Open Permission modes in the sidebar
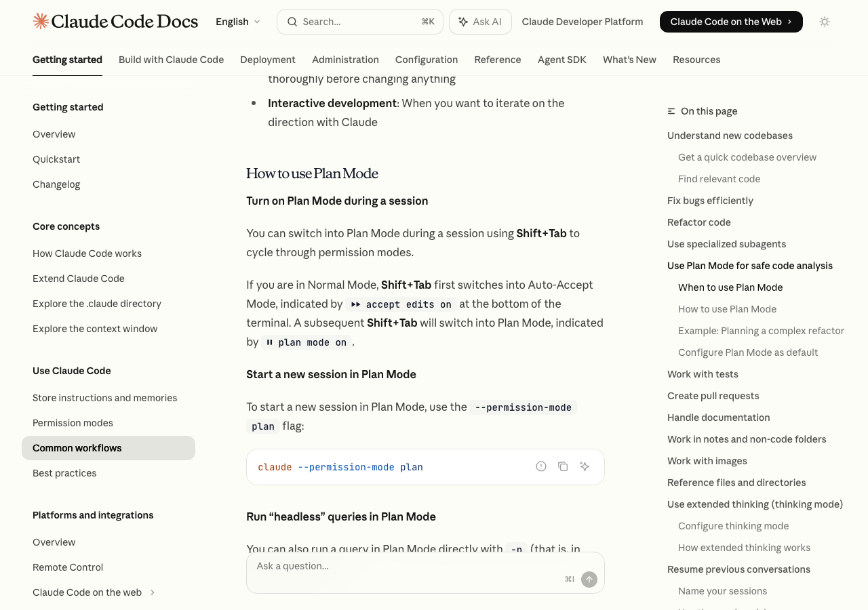The width and height of the screenshot is (868, 610). pyautogui.click(x=73, y=423)
